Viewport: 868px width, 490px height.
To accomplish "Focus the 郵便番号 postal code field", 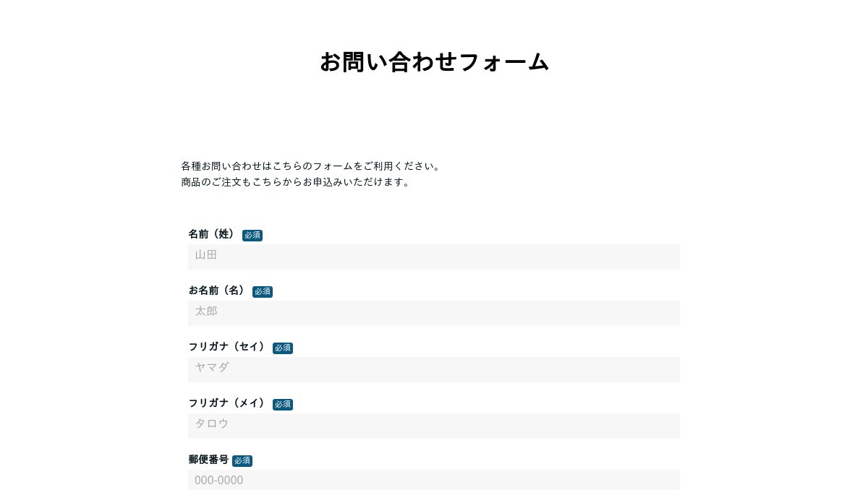I will [x=434, y=480].
